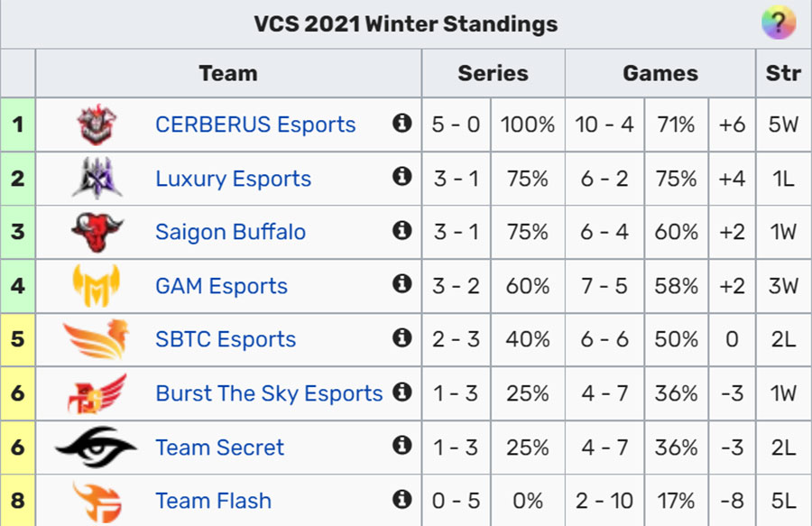Viewport: 812px width, 526px height.
Task: Click the Team Secret eye logo
Action: (x=97, y=447)
